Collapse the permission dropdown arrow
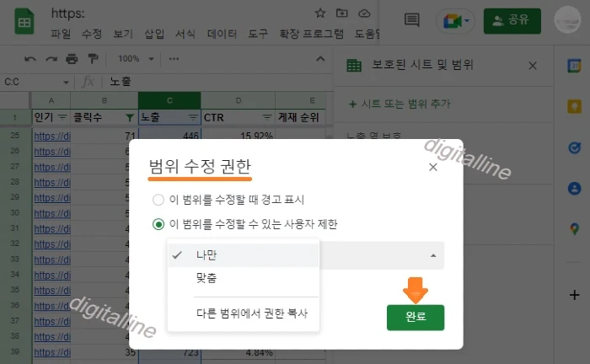The height and width of the screenshot is (364, 590). (433, 255)
